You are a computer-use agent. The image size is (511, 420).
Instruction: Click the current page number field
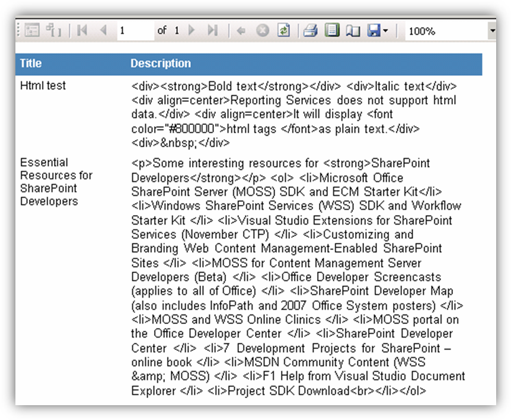pos(134,31)
